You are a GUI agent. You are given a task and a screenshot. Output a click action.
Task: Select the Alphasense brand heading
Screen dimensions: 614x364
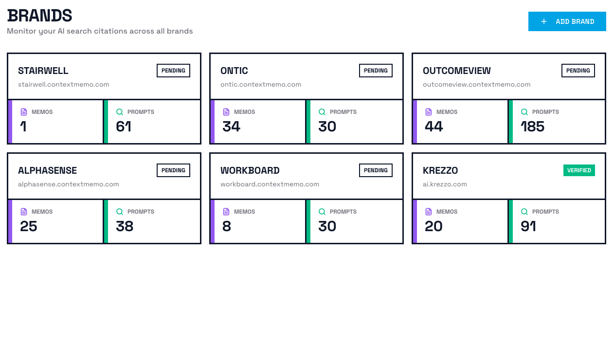[47, 170]
